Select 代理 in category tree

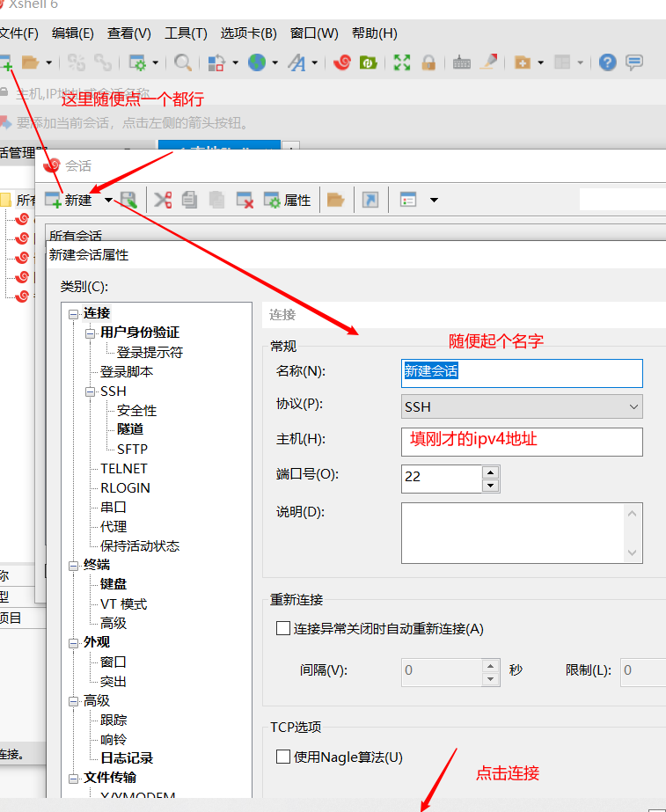[x=113, y=527]
